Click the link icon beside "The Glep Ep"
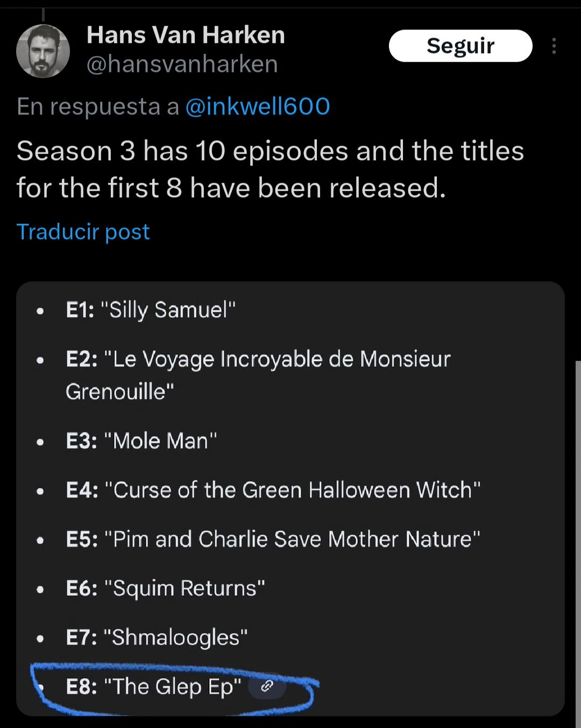Viewport: 581px width, 728px height. pos(267,686)
